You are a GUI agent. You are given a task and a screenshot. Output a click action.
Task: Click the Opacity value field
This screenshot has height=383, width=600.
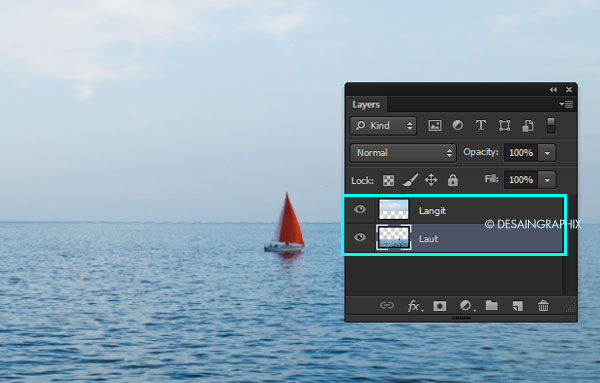point(521,153)
